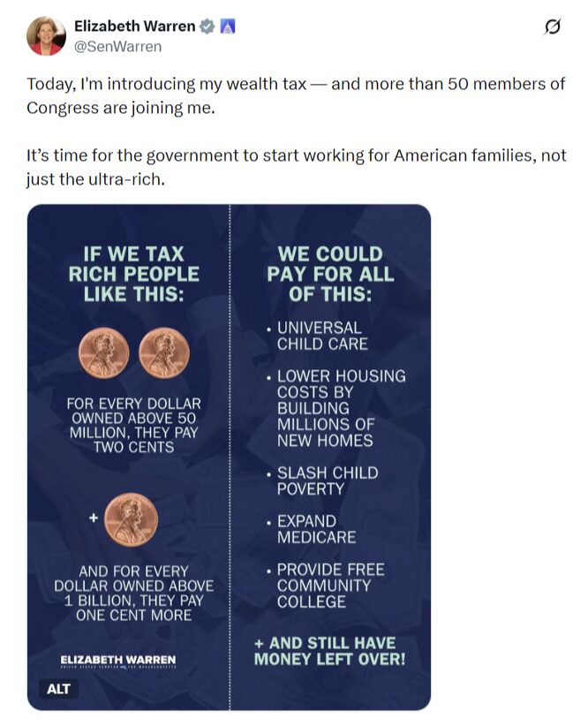This screenshot has width=588, height=726.
Task: Click the 'And still have money left over' text
Action: pos(329,652)
